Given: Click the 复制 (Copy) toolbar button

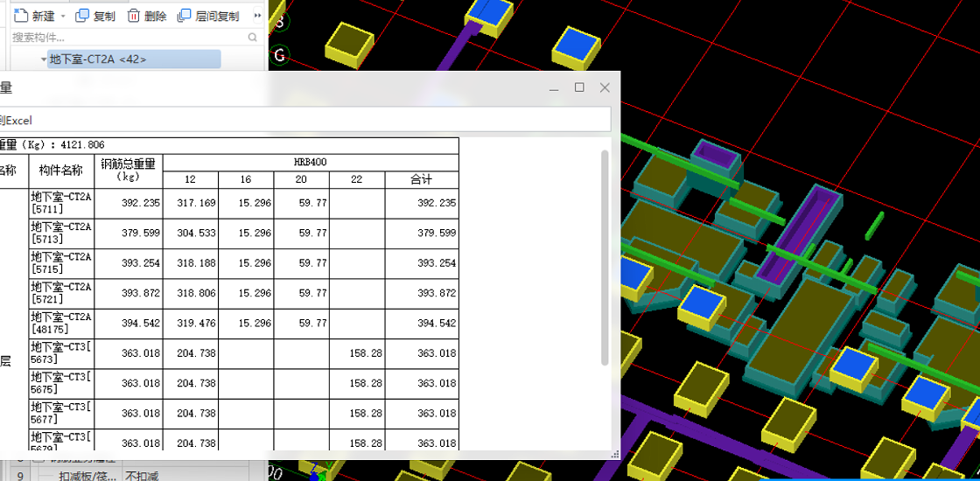Looking at the screenshot, I should click(95, 17).
